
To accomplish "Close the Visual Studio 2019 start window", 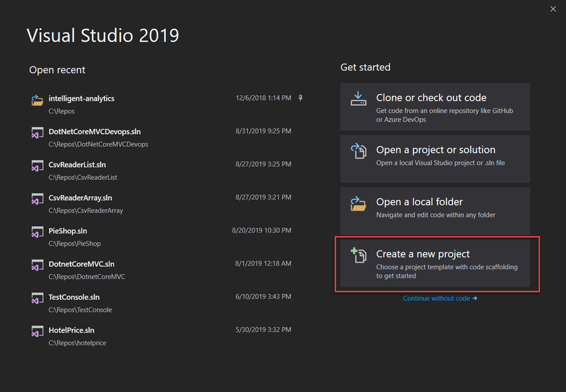I will pyautogui.click(x=553, y=9).
